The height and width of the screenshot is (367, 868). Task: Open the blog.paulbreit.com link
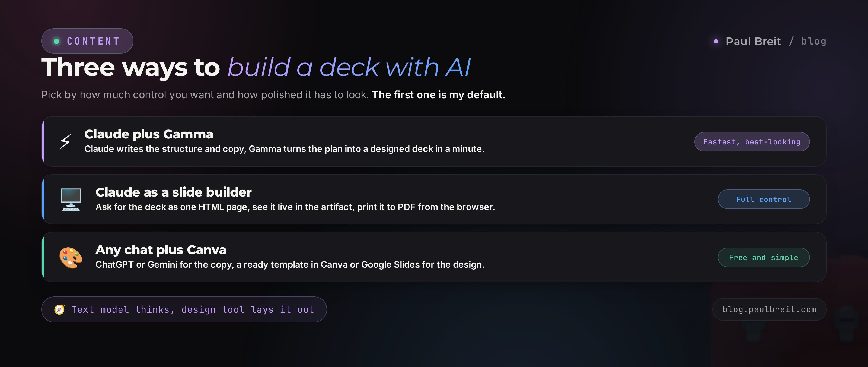click(x=769, y=309)
